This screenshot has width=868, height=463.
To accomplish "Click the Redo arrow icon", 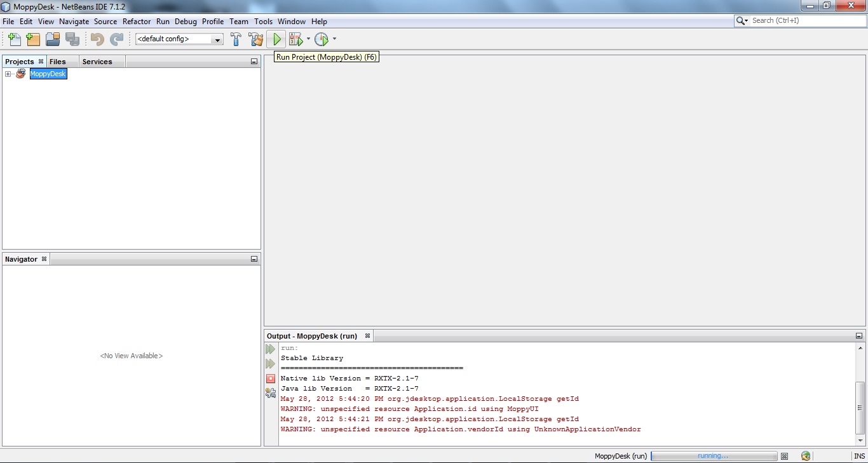I will pyautogui.click(x=116, y=39).
